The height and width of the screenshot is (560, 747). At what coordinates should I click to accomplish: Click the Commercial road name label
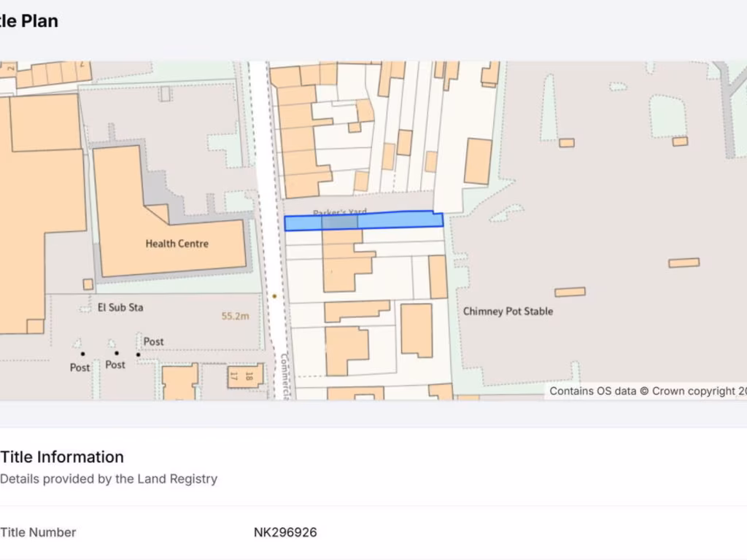(285, 376)
